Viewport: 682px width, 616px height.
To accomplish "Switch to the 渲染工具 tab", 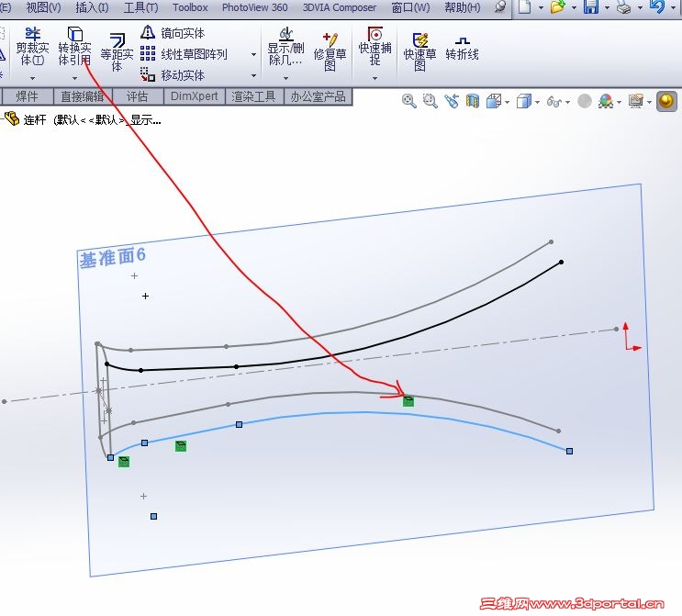I will point(254,96).
